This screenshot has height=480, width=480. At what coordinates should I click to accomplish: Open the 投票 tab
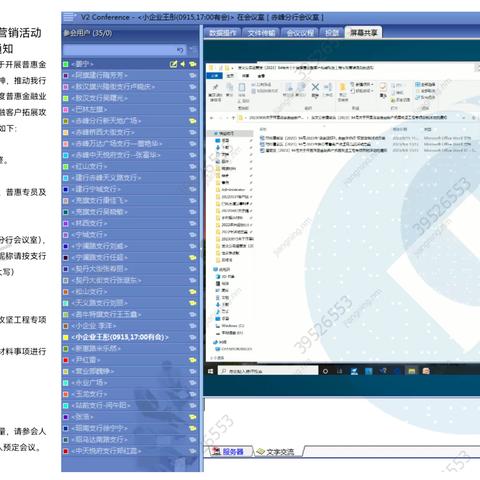[332, 33]
